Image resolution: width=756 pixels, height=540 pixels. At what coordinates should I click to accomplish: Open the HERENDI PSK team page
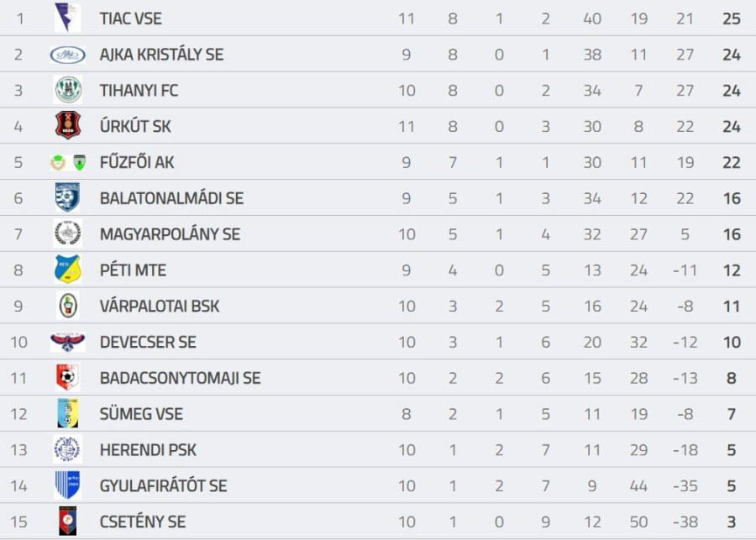(x=148, y=450)
